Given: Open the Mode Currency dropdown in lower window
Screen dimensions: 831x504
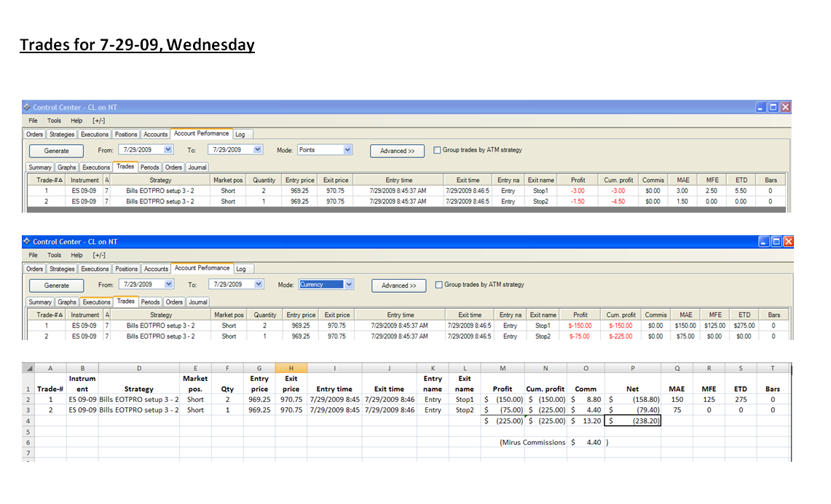Looking at the screenshot, I should pyautogui.click(x=349, y=285).
